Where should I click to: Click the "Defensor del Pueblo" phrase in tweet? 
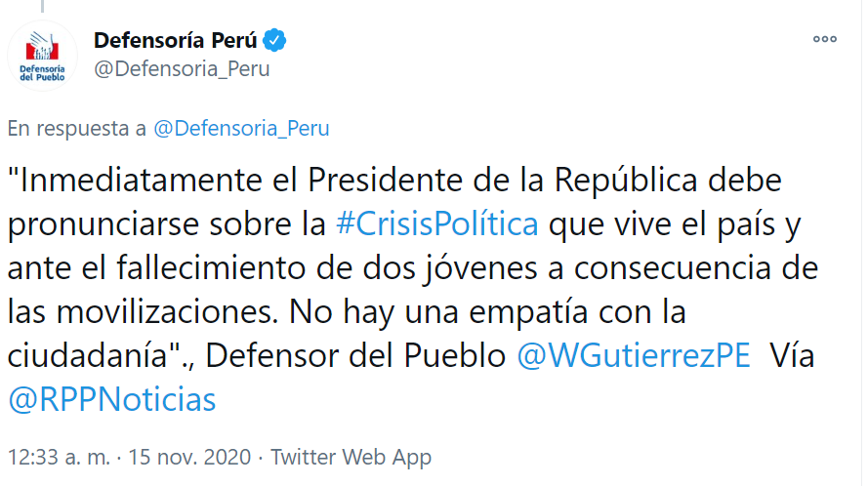pyautogui.click(x=355, y=355)
